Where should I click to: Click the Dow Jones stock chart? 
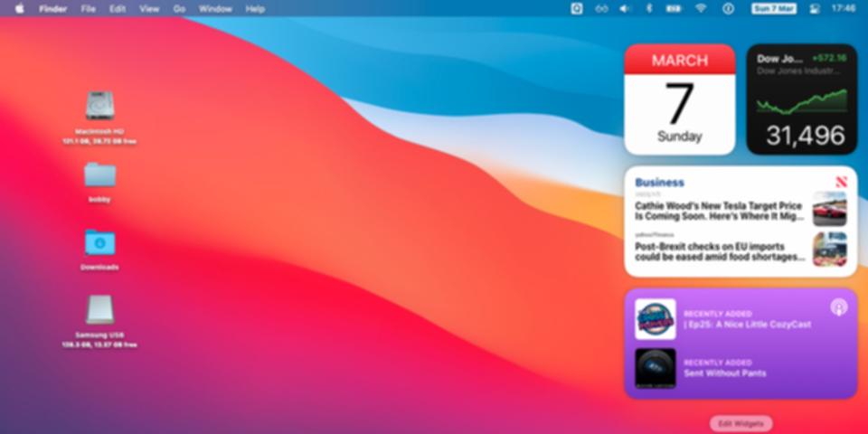click(x=802, y=102)
